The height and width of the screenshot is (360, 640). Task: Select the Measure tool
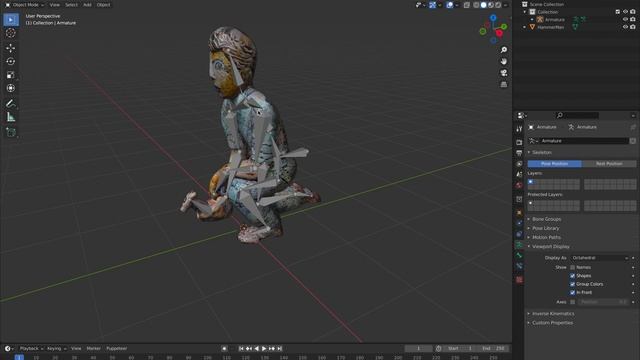[11, 117]
